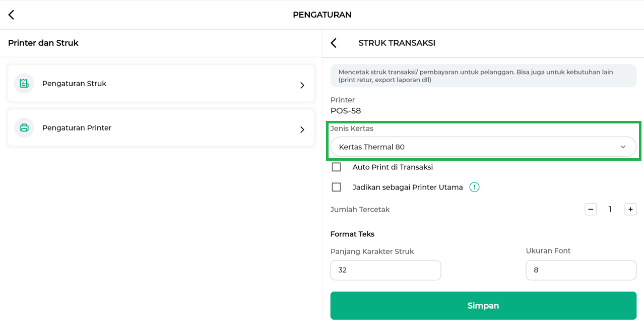Image resolution: width=644 pixels, height=326 pixels.
Task: Click the Panjang Karakter Struk field
Action: tap(385, 270)
